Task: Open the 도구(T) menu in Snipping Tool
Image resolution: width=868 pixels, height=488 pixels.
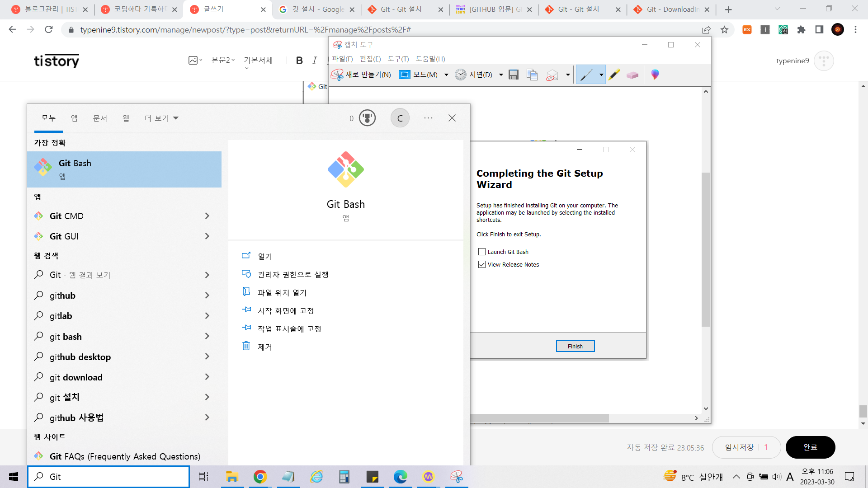Action: (398, 59)
